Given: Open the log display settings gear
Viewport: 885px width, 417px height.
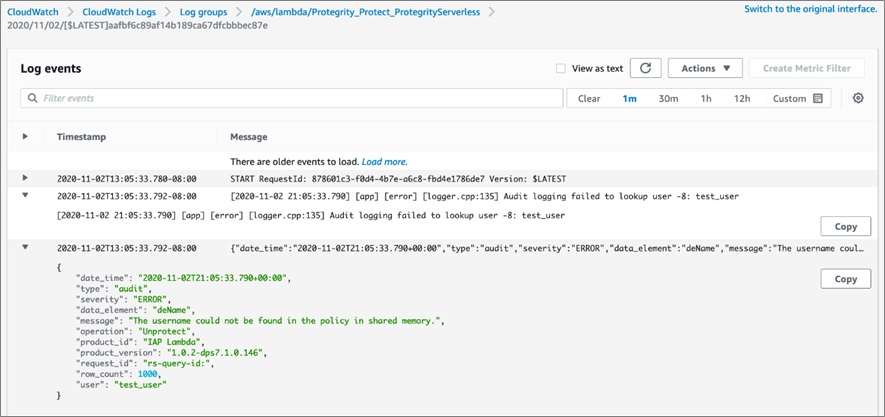Looking at the screenshot, I should [x=858, y=98].
